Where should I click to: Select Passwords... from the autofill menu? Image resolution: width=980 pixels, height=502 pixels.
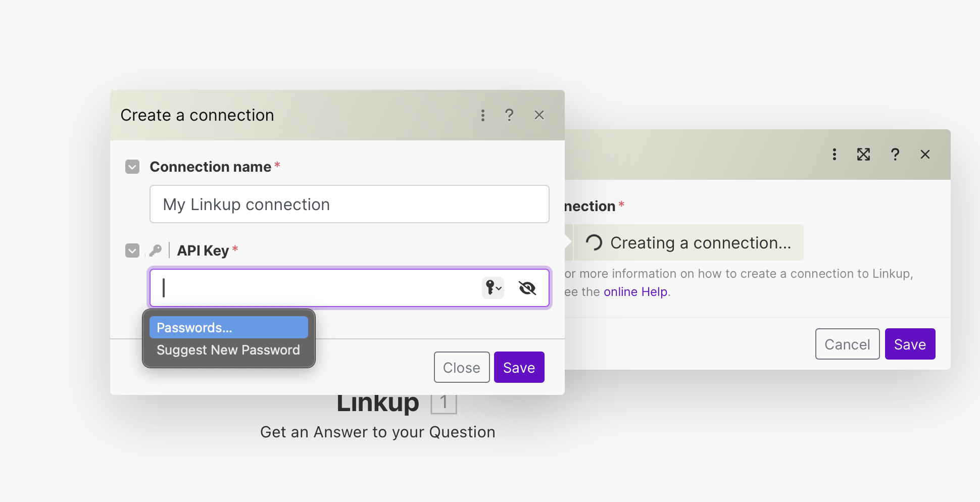pos(229,327)
